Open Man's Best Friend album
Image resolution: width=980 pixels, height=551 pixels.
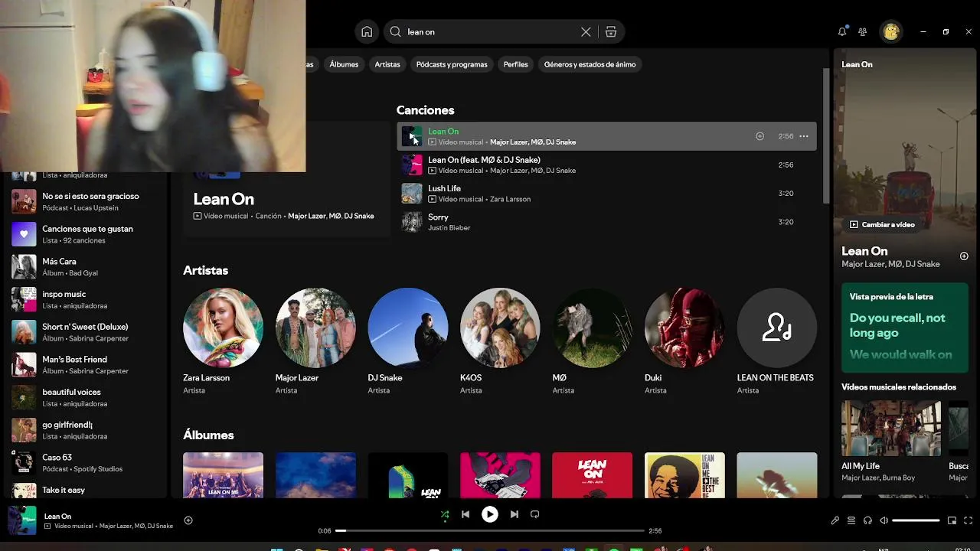coord(84,364)
